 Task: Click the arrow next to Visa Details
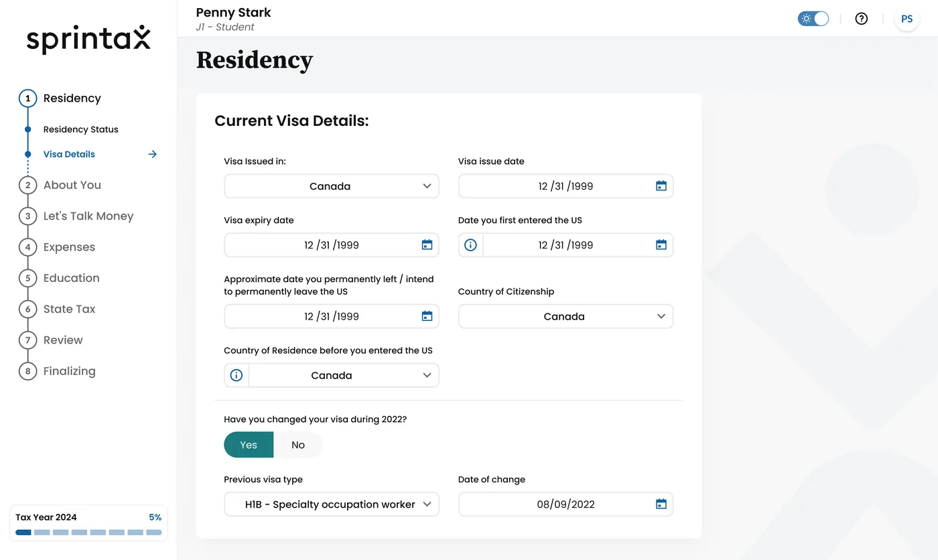pyautogui.click(x=153, y=154)
